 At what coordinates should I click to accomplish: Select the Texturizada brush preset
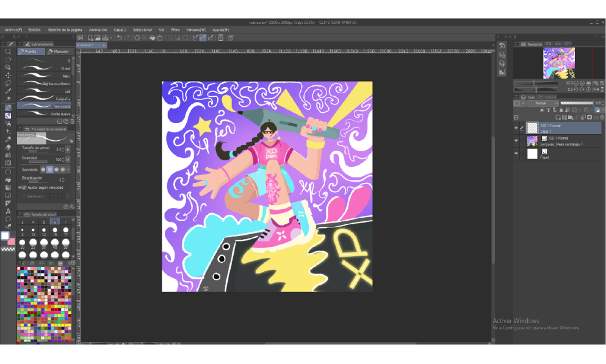45,105
